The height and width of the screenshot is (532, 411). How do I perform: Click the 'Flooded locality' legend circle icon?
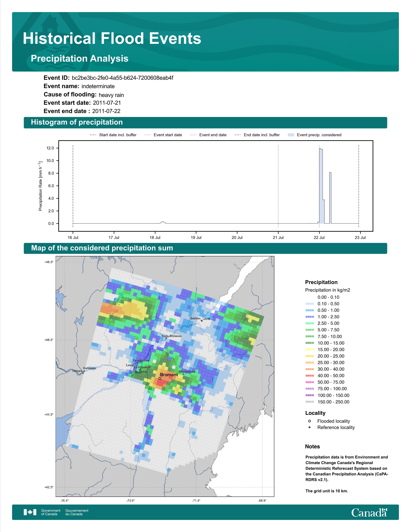pyautogui.click(x=309, y=421)
